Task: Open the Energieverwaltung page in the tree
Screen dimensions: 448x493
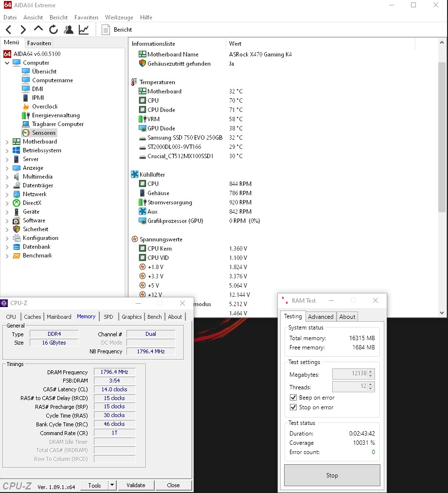Action: point(55,115)
